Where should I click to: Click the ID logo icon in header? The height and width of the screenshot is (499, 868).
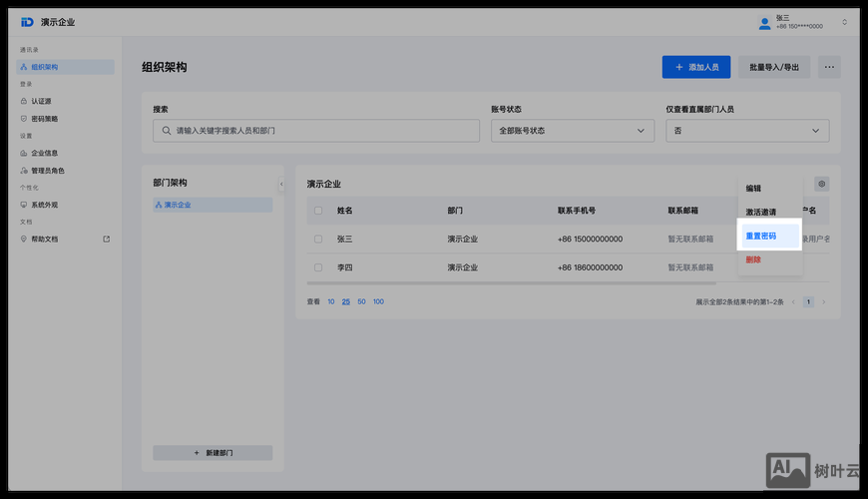tap(27, 22)
